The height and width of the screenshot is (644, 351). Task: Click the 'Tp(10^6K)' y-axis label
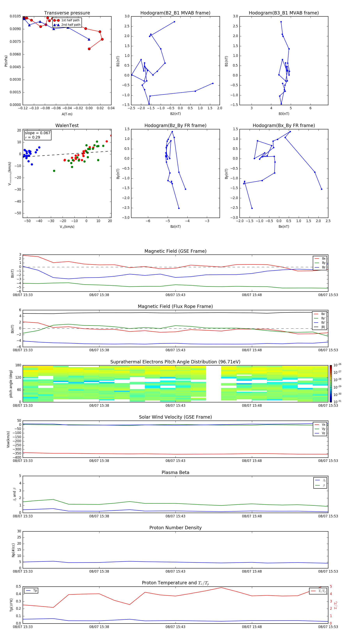[11, 605]
